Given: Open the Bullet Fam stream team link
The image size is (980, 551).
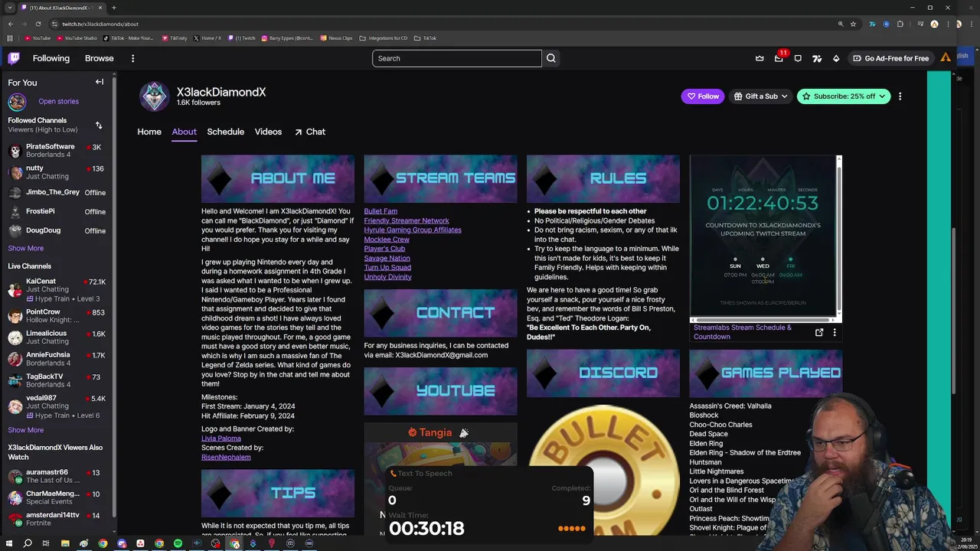Looking at the screenshot, I should coord(381,211).
